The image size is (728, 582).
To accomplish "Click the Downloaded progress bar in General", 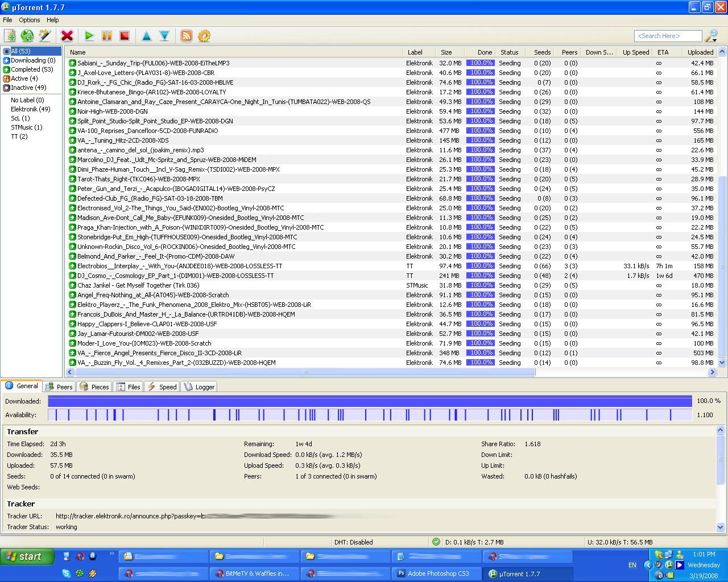I will tap(370, 401).
